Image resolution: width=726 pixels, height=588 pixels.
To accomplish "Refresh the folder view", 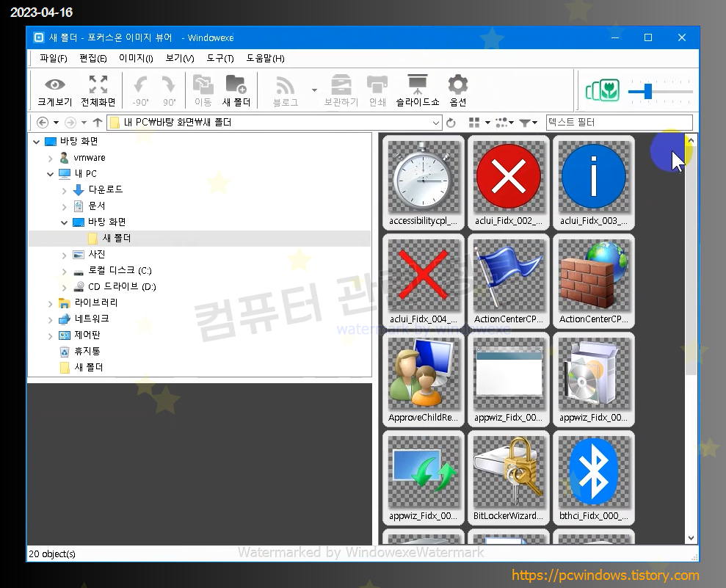I will pyautogui.click(x=451, y=123).
